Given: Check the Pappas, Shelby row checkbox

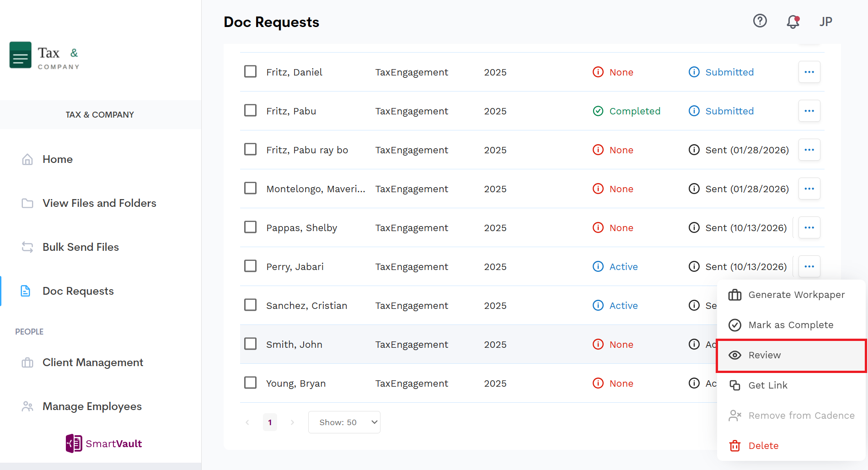Looking at the screenshot, I should tap(250, 227).
